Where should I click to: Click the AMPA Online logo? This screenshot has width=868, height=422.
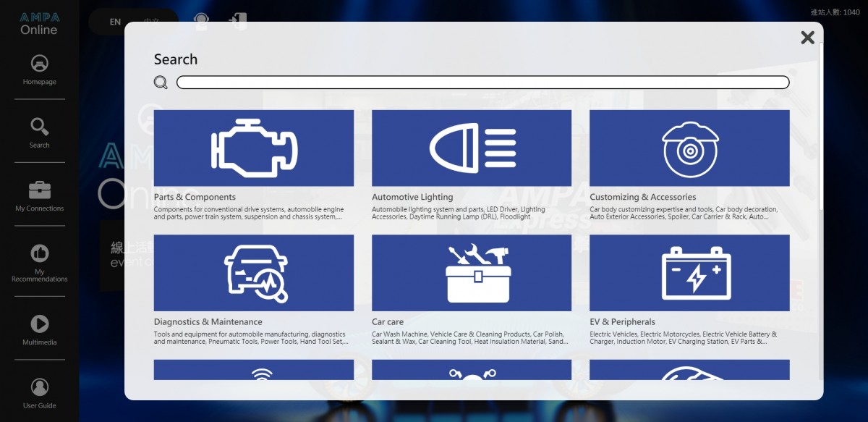[x=39, y=23]
